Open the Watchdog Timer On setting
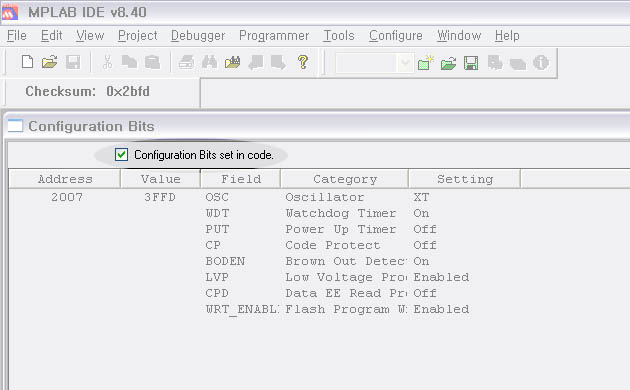630x390 pixels. [x=421, y=213]
